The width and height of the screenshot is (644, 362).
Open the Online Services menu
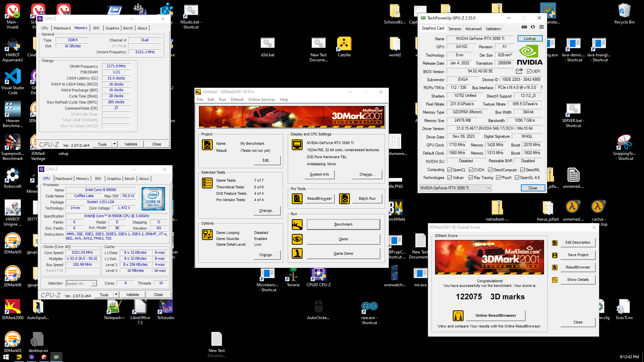pyautogui.click(x=262, y=100)
